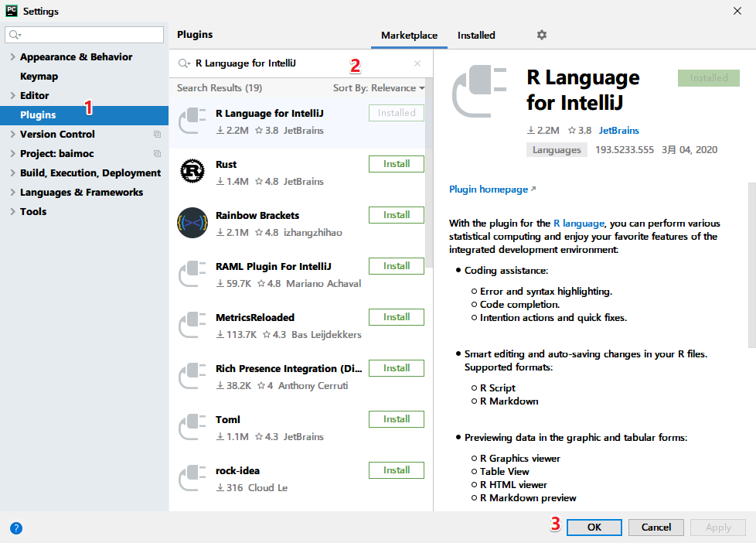756x543 pixels.
Task: Expand the Editor settings node
Action: 12,96
